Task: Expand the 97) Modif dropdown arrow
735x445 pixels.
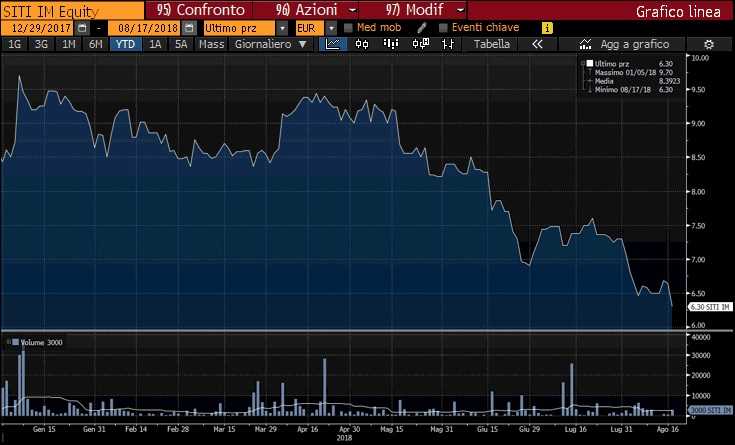Action: [461, 10]
